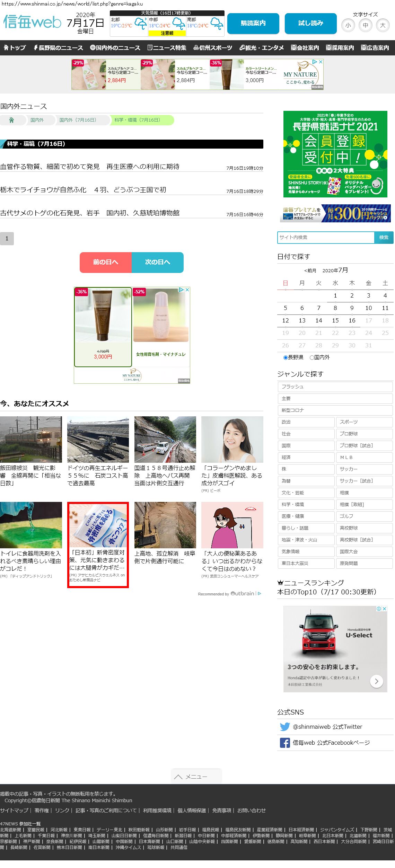Open the official Facebook page icon

[x=285, y=743]
